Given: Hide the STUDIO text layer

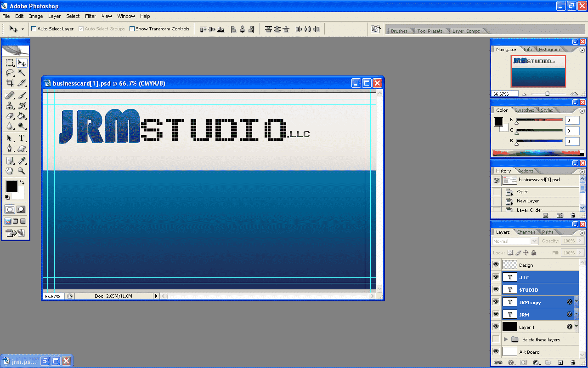Looking at the screenshot, I should click(496, 289).
